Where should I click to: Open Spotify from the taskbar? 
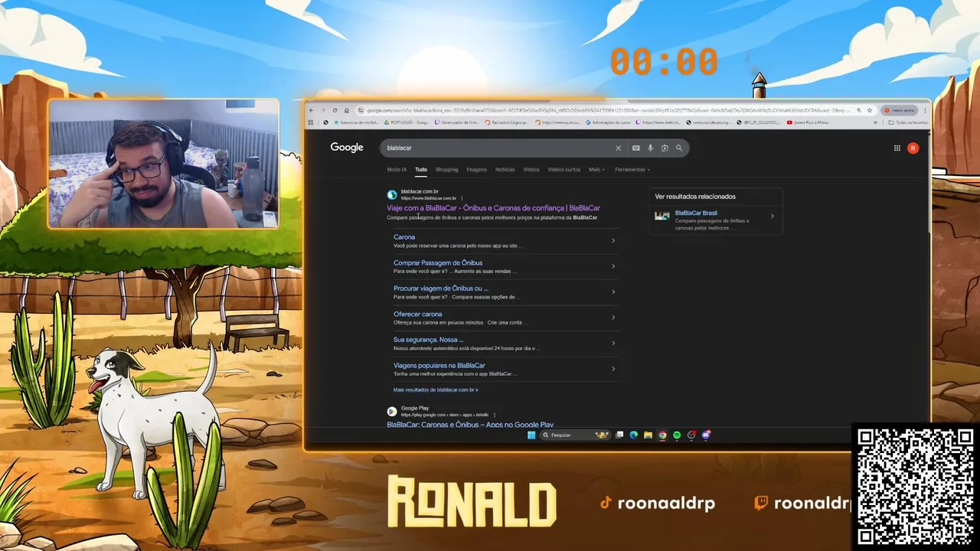[x=677, y=435]
